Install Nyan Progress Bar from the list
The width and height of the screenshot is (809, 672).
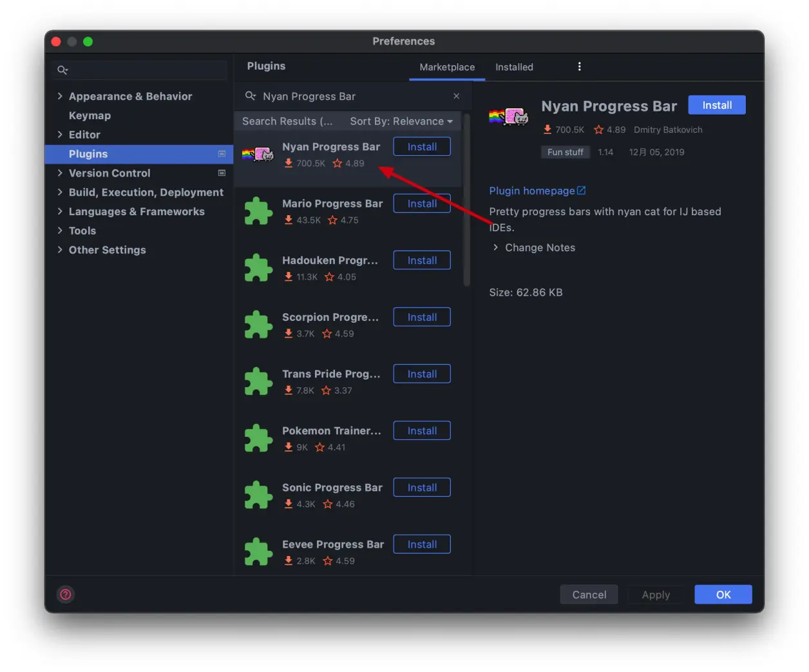click(x=422, y=147)
